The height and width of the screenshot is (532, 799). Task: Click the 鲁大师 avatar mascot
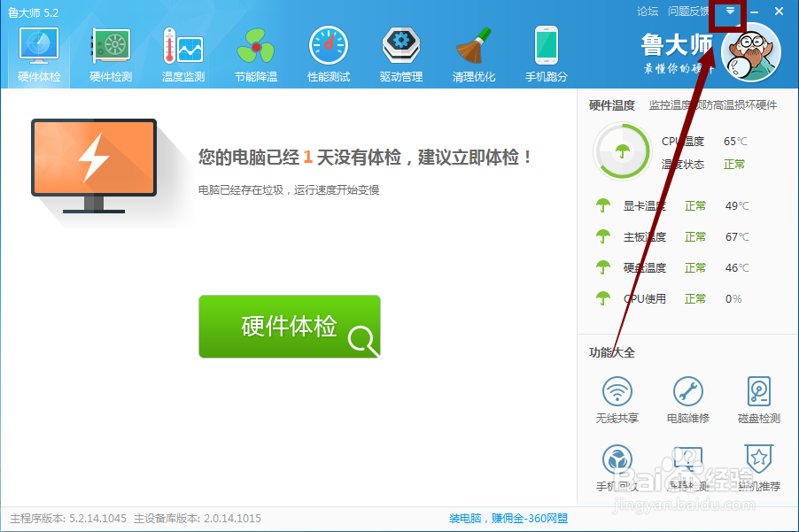tap(751, 52)
